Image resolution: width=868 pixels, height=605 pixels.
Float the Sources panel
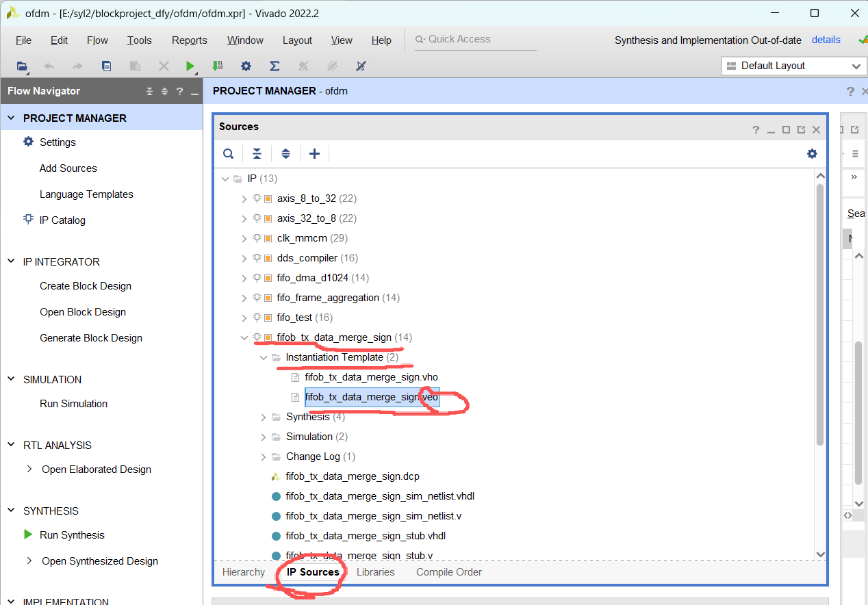(x=801, y=129)
